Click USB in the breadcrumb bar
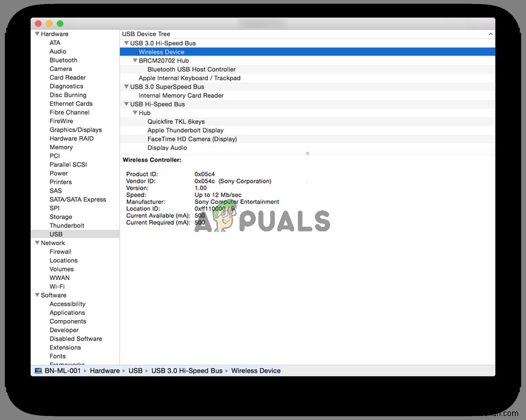This screenshot has width=526, height=420. click(135, 370)
